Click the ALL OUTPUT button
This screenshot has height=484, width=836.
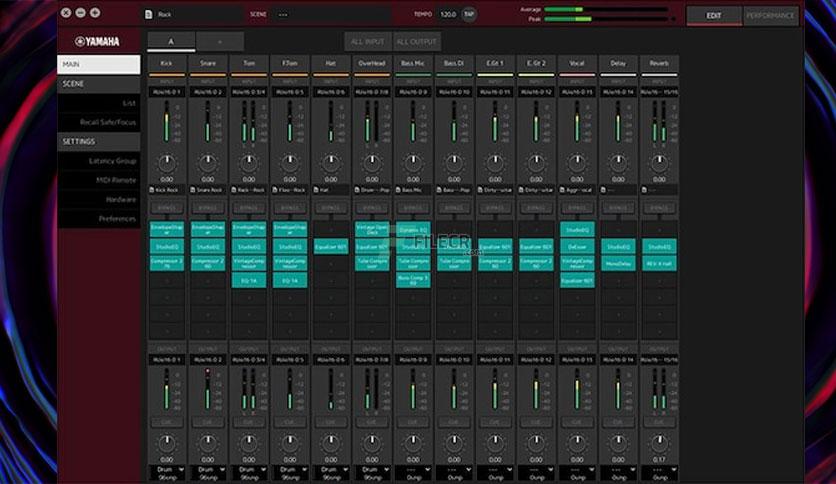point(416,42)
